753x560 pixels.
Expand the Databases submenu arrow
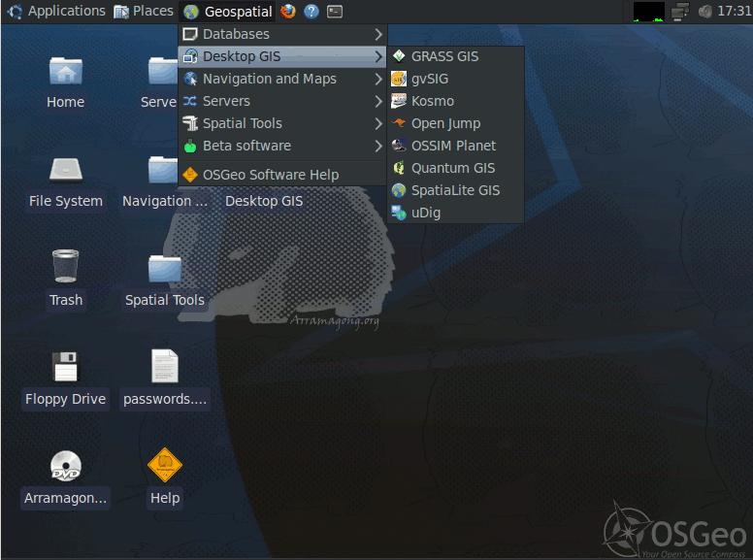pyautogui.click(x=378, y=35)
